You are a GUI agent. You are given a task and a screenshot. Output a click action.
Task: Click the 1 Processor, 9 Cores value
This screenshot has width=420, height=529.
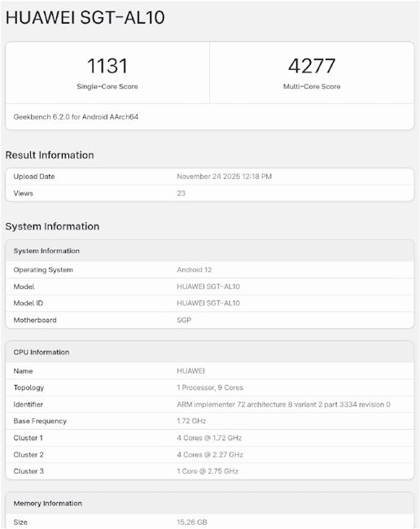[x=210, y=387]
